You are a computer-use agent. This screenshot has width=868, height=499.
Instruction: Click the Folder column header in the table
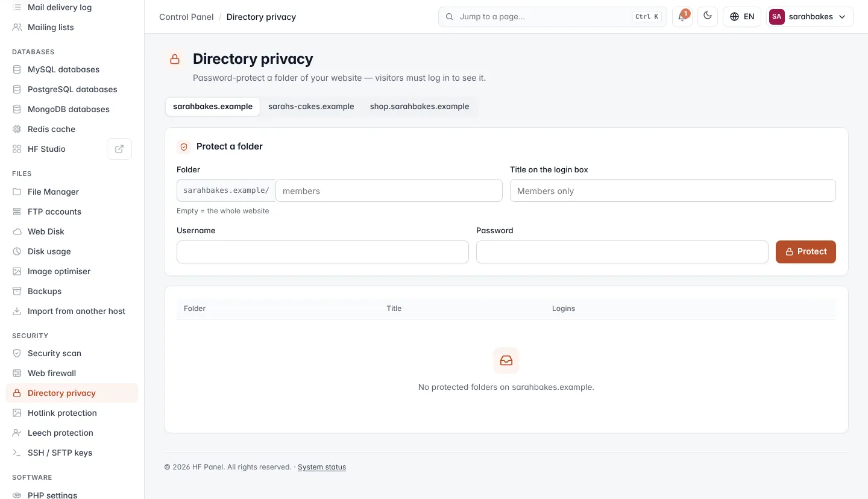[x=195, y=309]
